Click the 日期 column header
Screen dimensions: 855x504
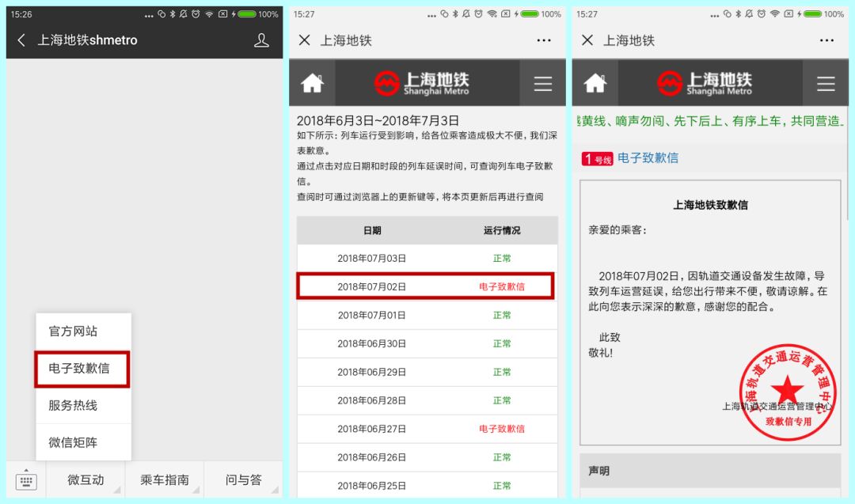tap(372, 230)
